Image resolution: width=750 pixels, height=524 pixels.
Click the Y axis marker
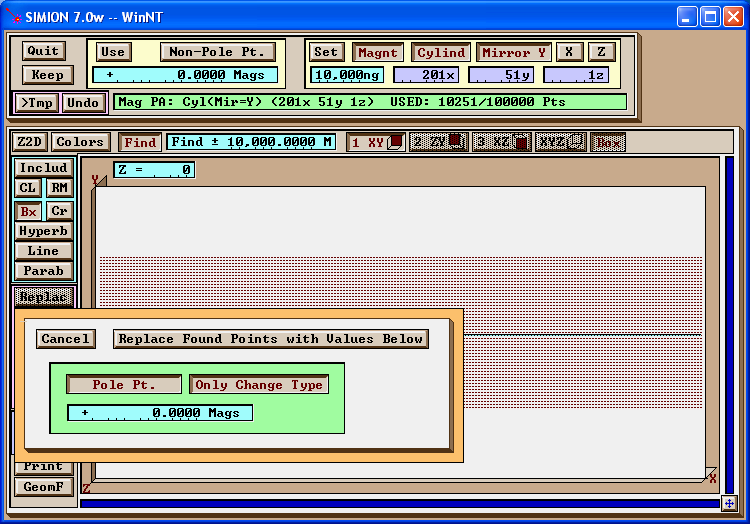click(x=95, y=180)
